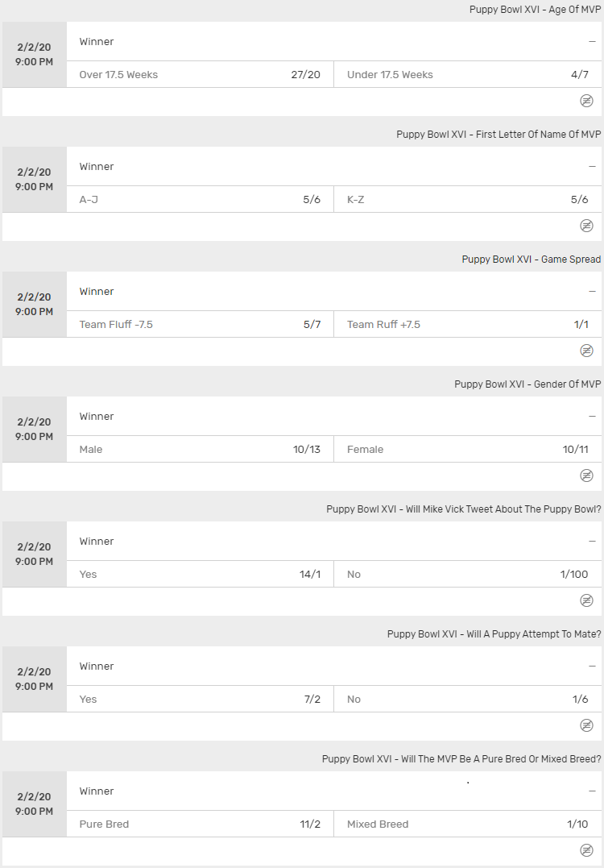Click the circular odds icon below First Letter market

click(587, 226)
